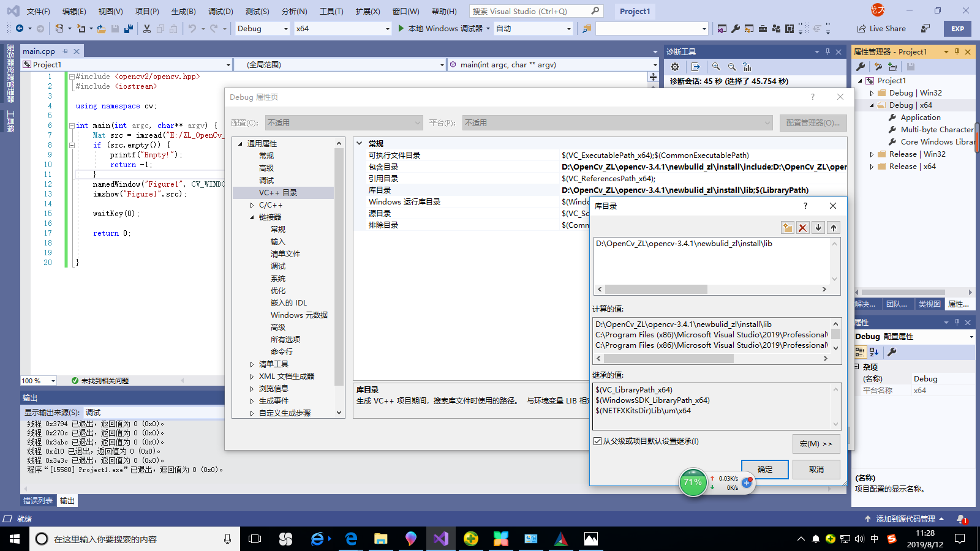Move the library path down with the arrow
980x551 pixels.
tap(818, 228)
